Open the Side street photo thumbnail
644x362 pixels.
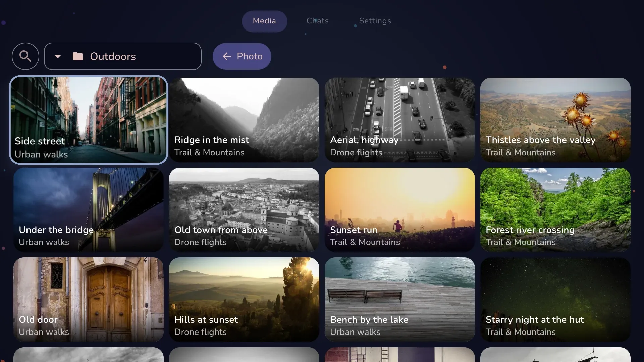(89, 120)
